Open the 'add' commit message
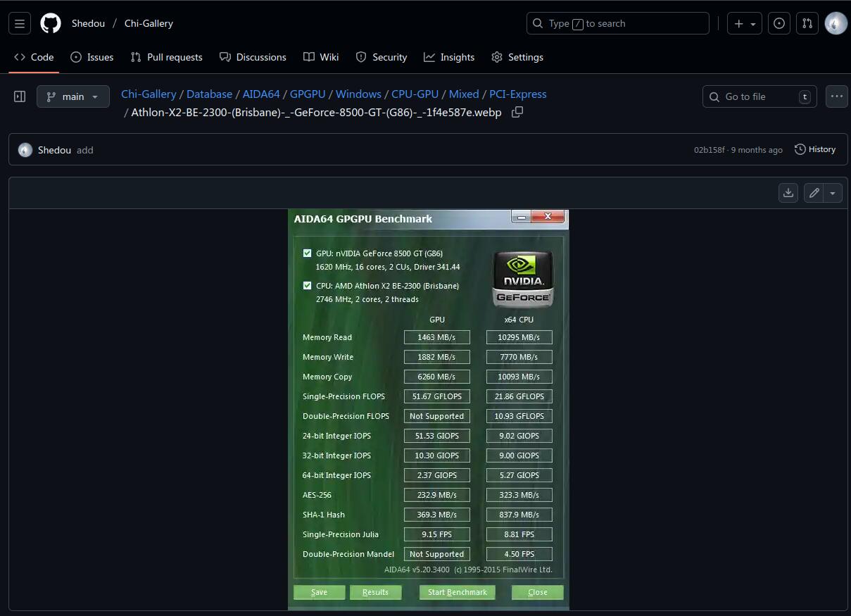The image size is (851, 616). click(85, 150)
